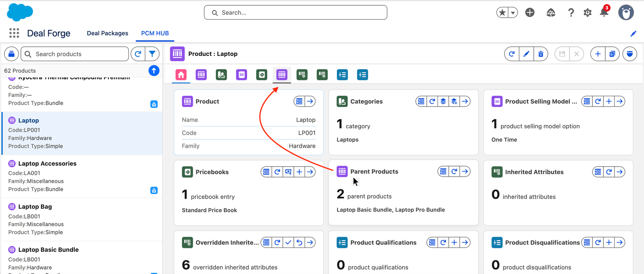Image resolution: width=644 pixels, height=274 pixels.
Task: Open the Product Selling Model tab icon
Action: [242, 74]
